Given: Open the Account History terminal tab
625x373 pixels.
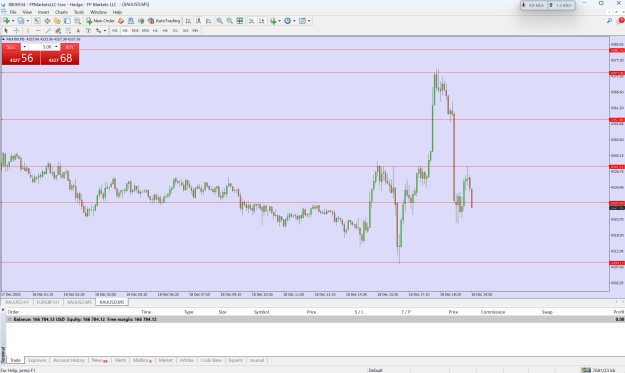Looking at the screenshot, I should point(69,360).
